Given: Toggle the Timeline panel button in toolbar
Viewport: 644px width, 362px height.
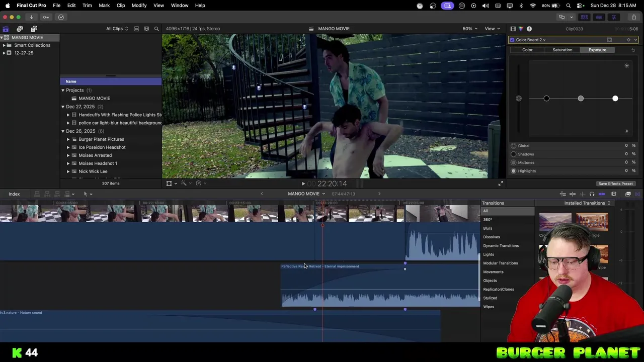Looking at the screenshot, I should tap(599, 17).
